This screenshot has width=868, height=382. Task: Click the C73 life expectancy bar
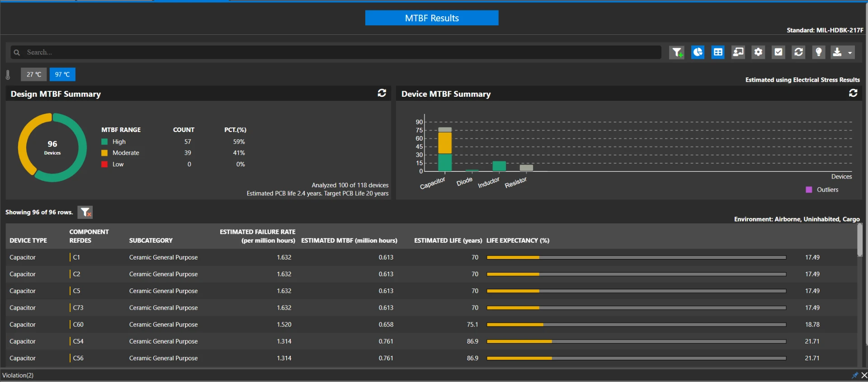637,308
